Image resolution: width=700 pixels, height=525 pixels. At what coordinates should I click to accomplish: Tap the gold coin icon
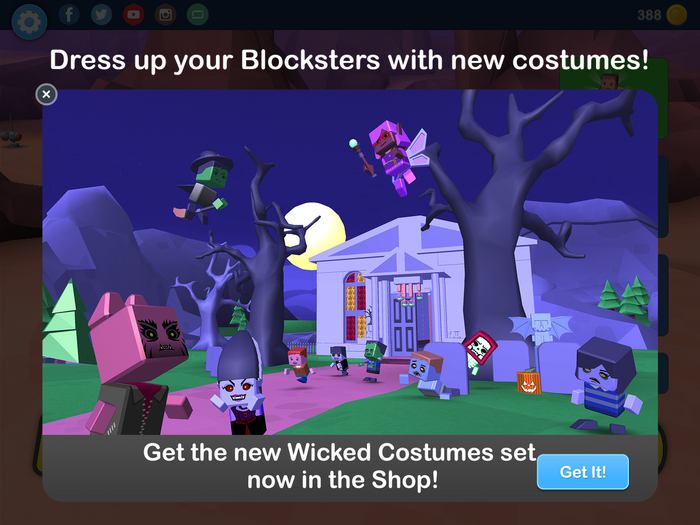click(x=677, y=15)
